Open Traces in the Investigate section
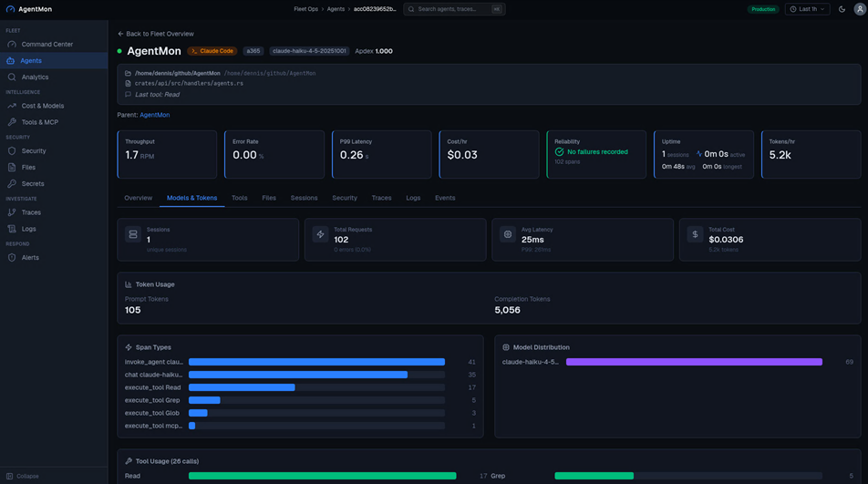 31,212
